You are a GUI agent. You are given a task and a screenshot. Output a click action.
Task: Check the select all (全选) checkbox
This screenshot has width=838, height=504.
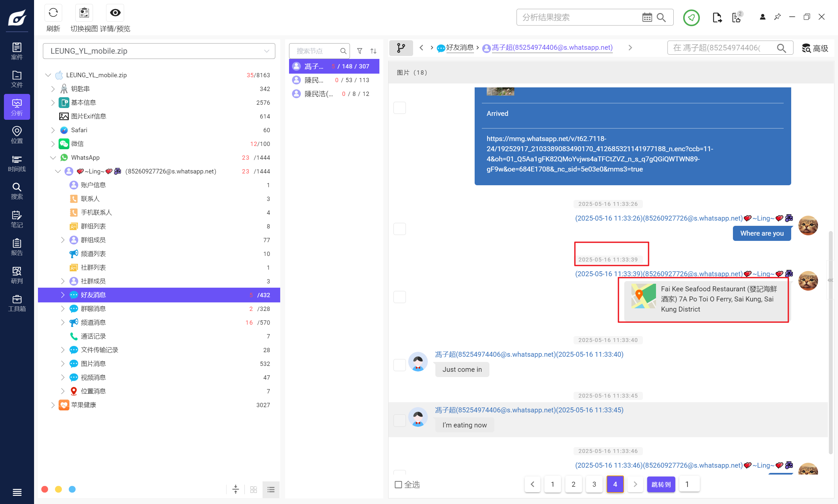(x=398, y=484)
